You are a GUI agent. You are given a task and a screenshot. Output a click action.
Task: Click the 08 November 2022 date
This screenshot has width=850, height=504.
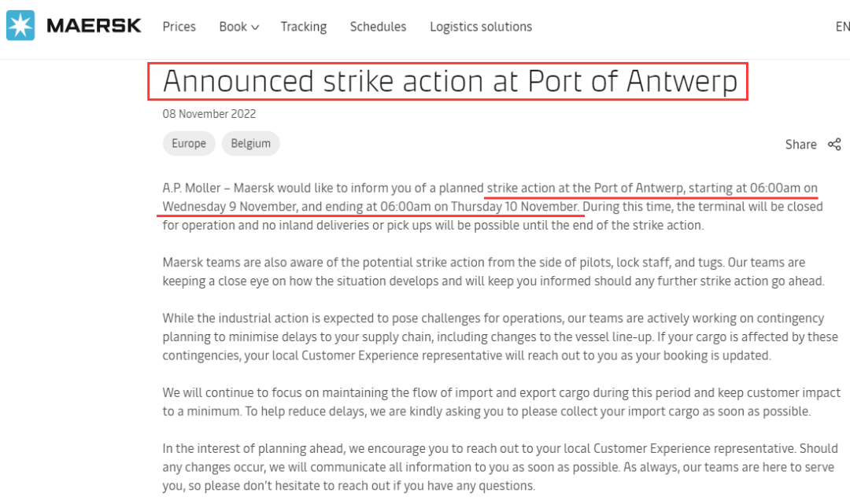point(209,114)
